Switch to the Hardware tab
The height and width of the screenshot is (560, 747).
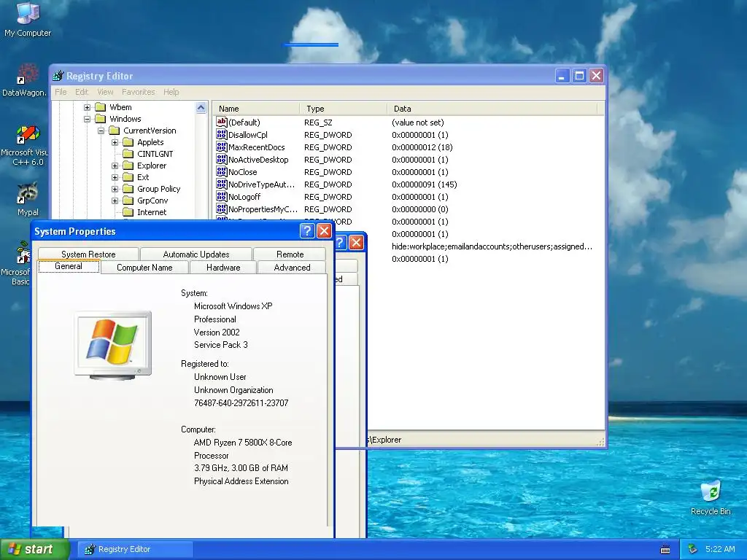tap(223, 268)
